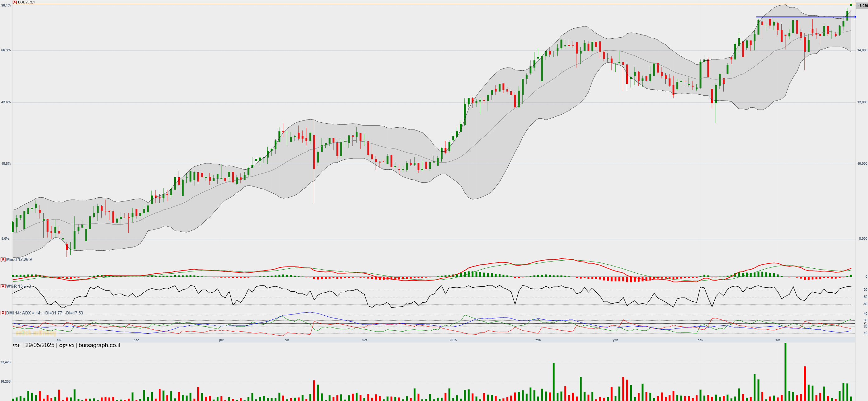The height and width of the screenshot is (401, 868).
Task: Remove the BOL 20,2,1 indicator via [X]
Action: click(x=14, y=2)
